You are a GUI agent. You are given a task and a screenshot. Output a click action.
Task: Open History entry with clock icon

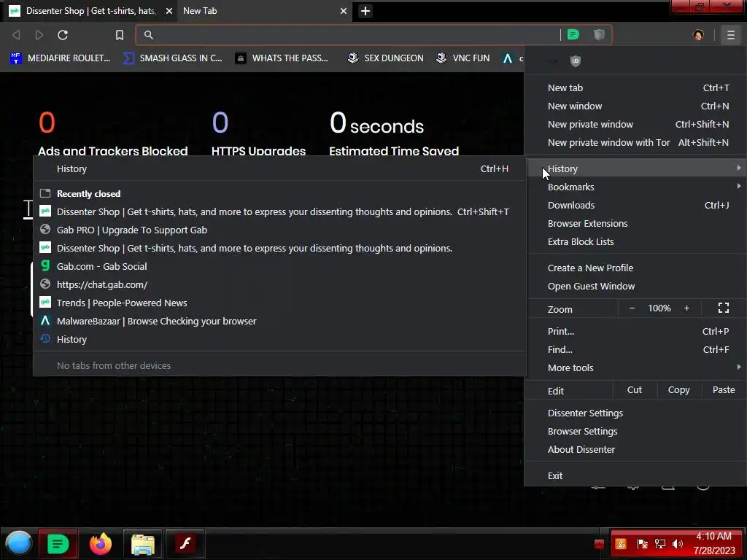[x=279, y=340]
